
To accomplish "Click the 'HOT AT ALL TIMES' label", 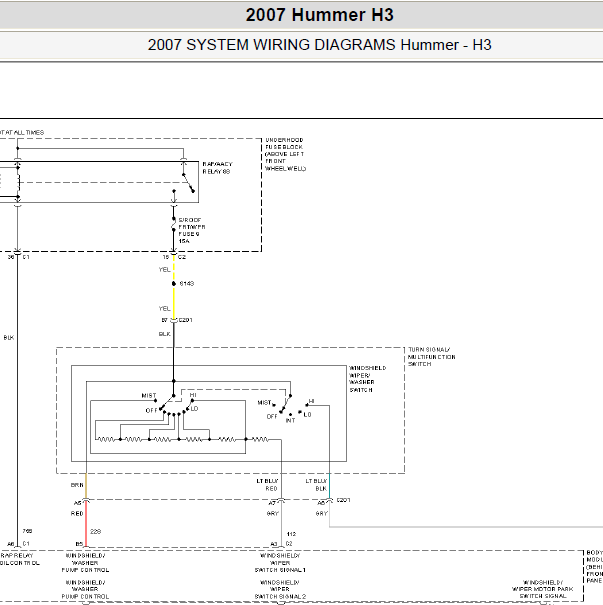I will [x=22, y=132].
